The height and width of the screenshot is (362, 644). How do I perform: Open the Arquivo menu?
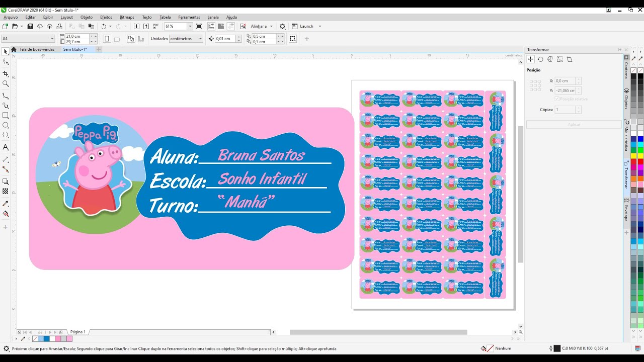[11, 17]
